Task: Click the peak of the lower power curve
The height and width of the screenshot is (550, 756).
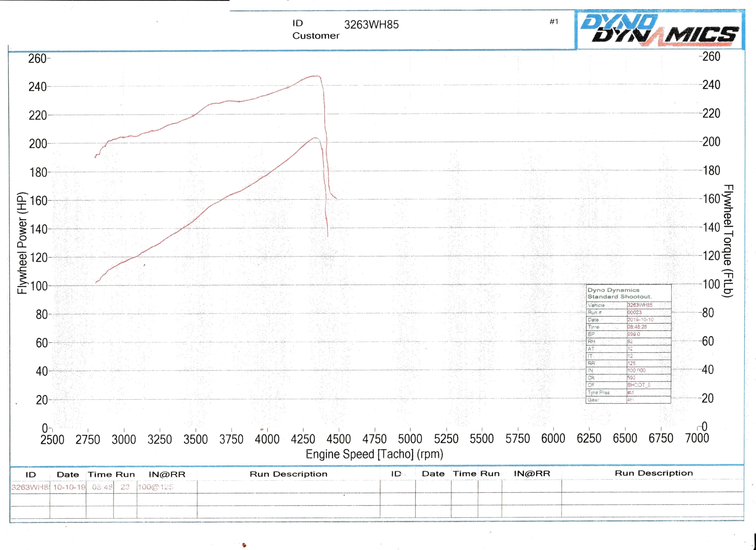Action: 314,138
